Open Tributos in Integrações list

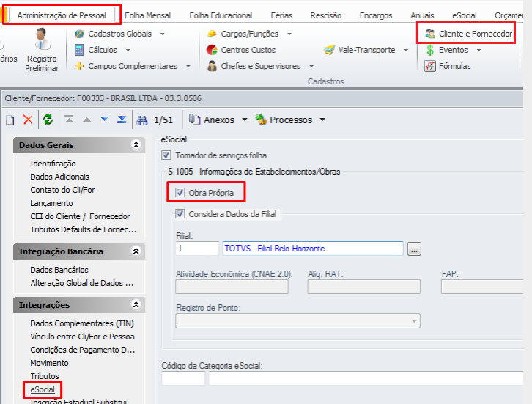pos(45,376)
